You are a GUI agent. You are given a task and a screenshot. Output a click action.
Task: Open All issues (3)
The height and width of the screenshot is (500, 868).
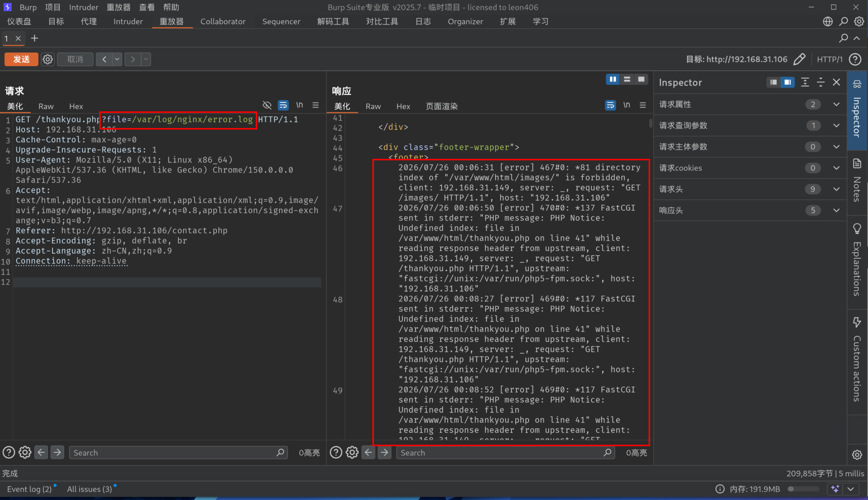tap(89, 489)
